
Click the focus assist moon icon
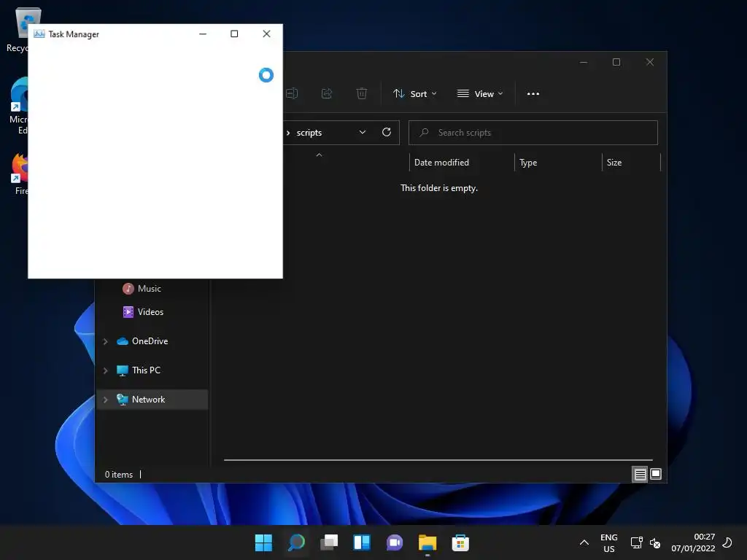727,542
